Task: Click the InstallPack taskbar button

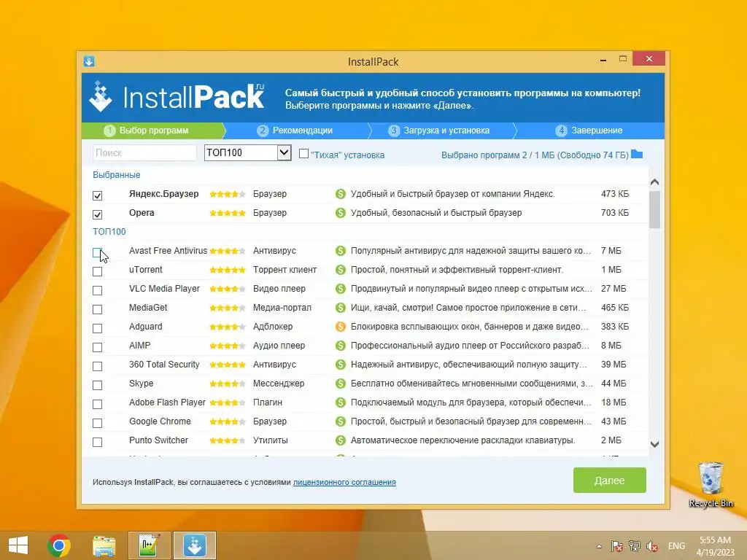Action: coord(194,545)
